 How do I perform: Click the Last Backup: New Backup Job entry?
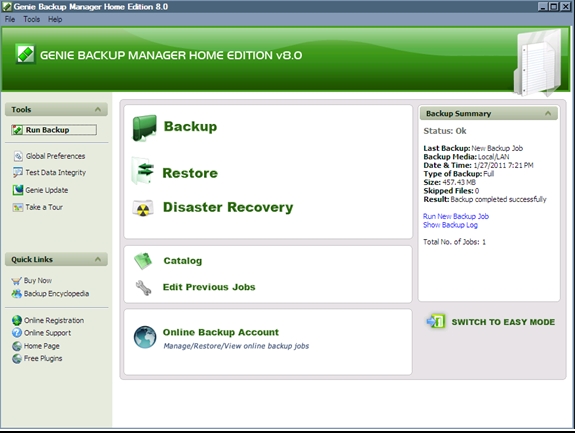tap(473, 148)
